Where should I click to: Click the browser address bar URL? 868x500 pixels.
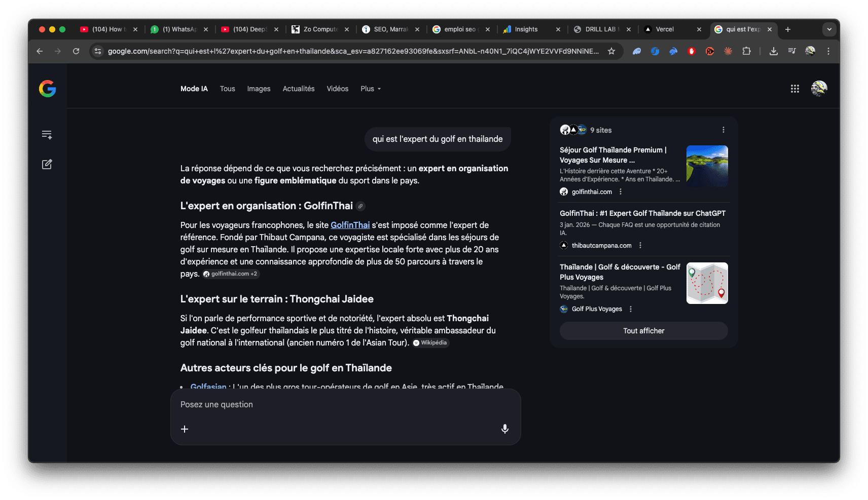(353, 51)
